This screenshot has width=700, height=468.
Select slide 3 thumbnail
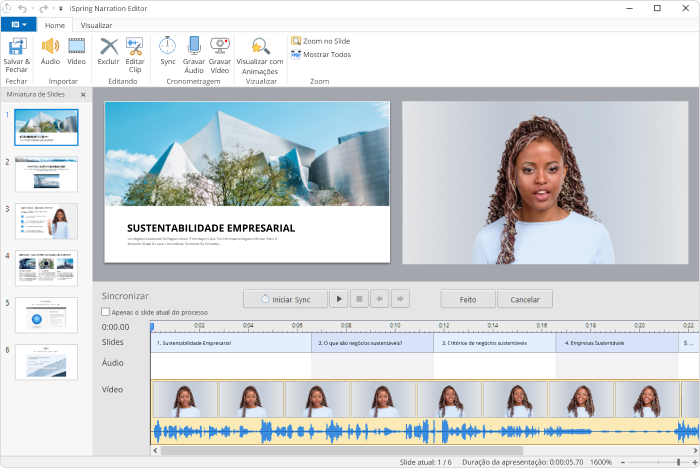(x=46, y=221)
